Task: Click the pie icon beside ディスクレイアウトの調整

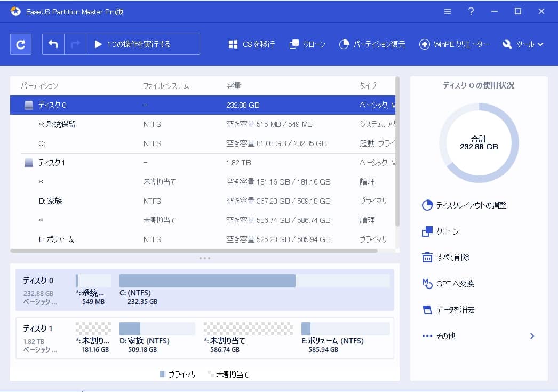Action: tap(427, 205)
